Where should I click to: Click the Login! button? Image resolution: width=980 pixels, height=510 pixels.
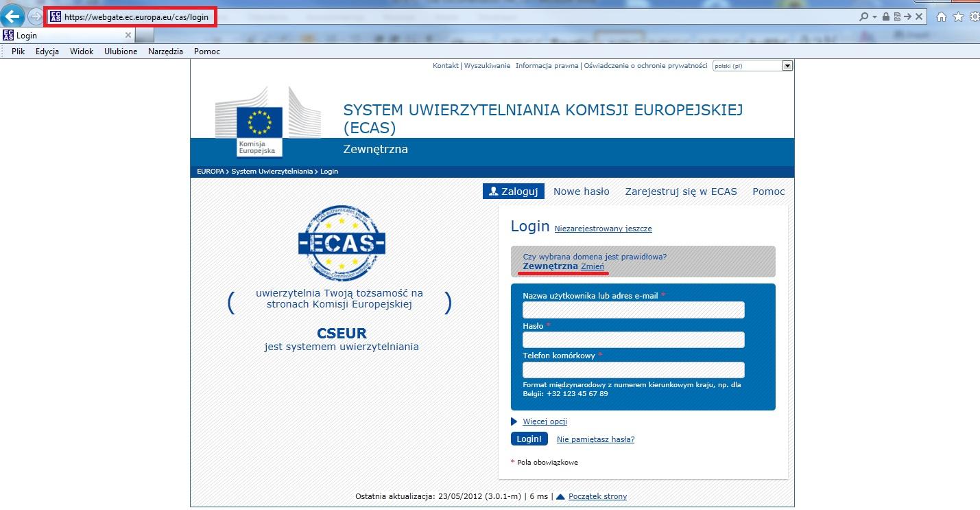click(529, 439)
